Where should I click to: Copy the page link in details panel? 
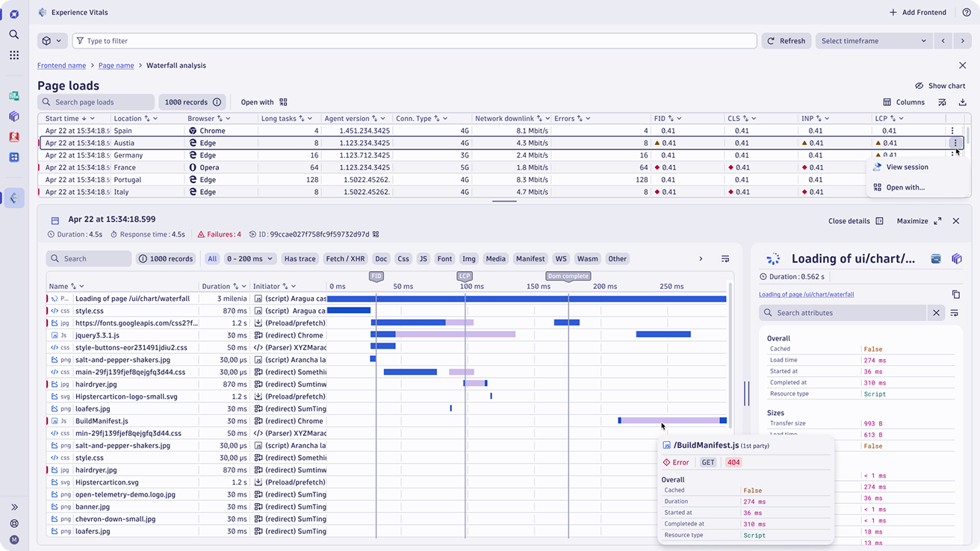955,295
